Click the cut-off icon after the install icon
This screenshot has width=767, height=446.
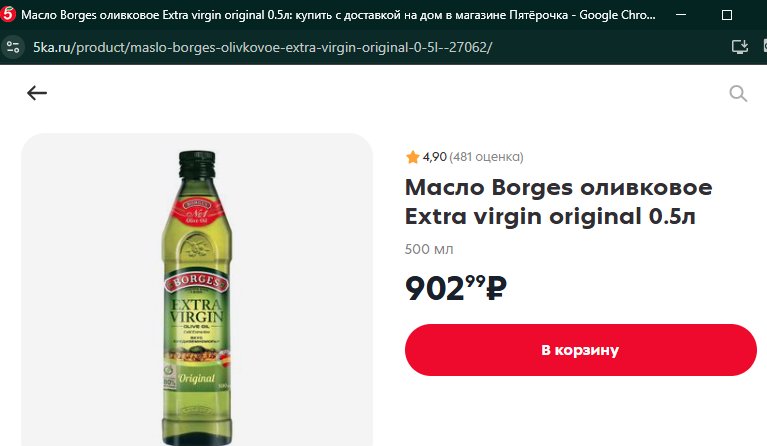(765, 47)
